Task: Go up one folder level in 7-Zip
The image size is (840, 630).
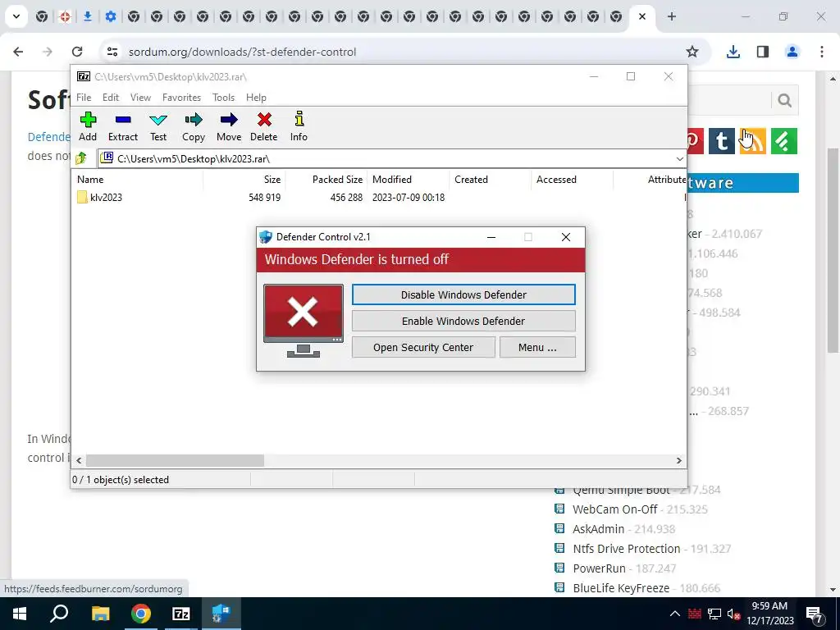Action: pos(81,158)
